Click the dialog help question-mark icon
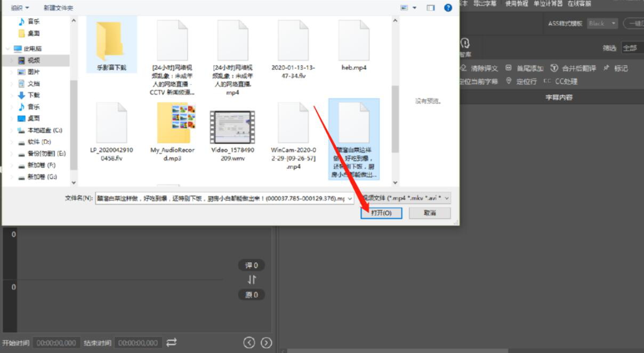This screenshot has width=644, height=353. pos(448,7)
